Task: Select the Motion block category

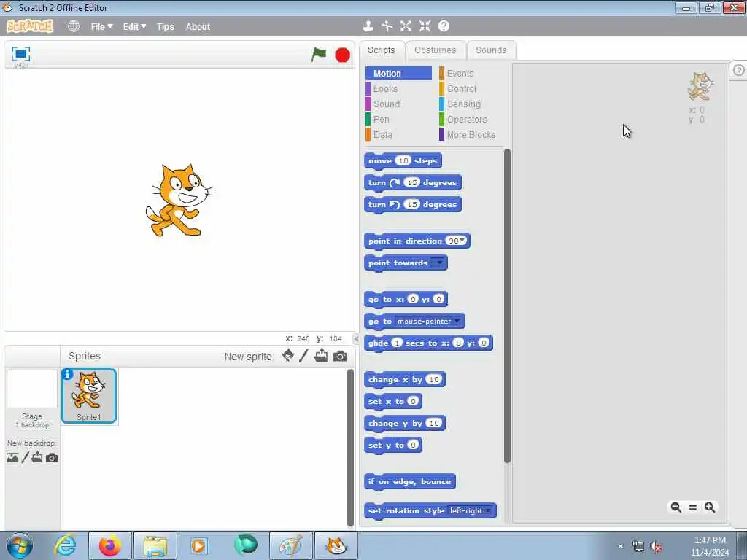Action: (x=398, y=74)
